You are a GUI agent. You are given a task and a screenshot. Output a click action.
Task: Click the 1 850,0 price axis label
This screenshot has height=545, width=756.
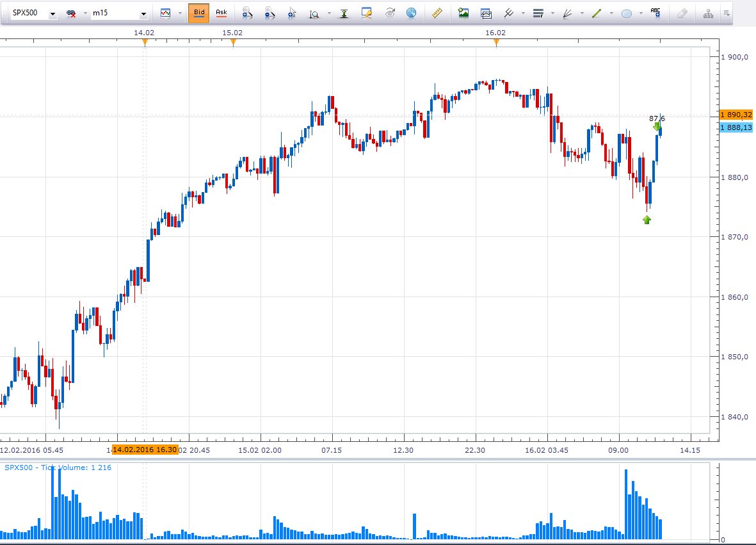coord(735,357)
